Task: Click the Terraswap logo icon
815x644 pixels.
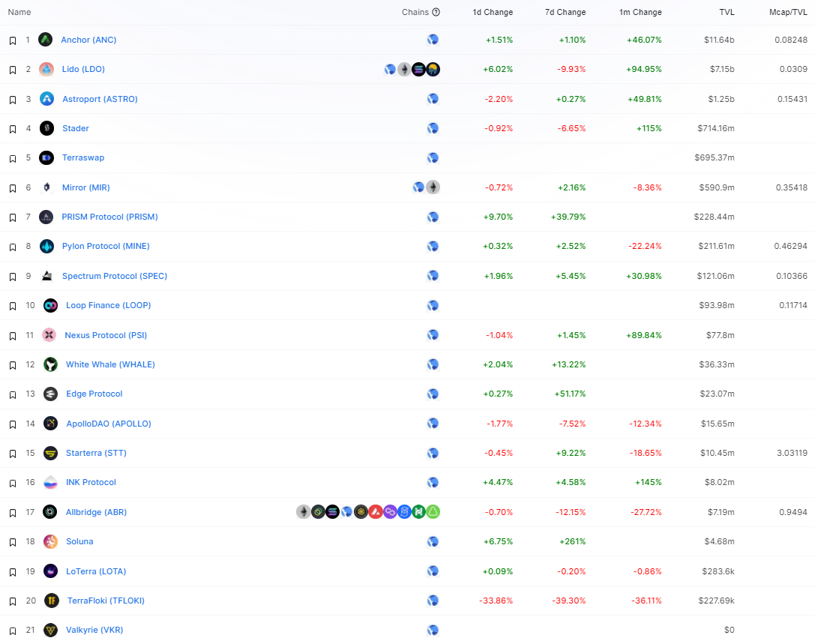Action: click(46, 157)
